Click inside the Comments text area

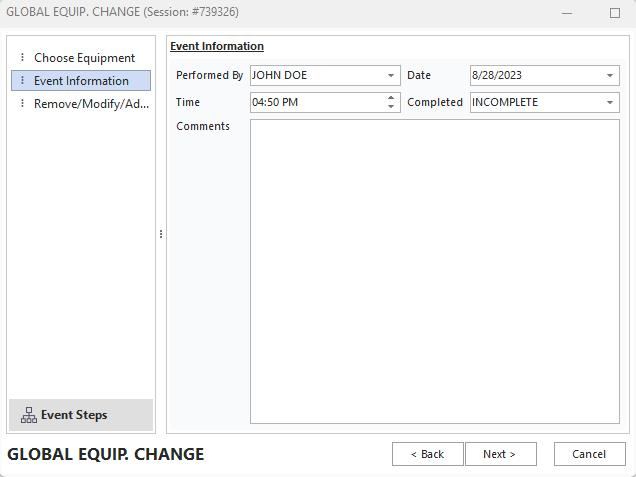pyautogui.click(x=435, y=271)
